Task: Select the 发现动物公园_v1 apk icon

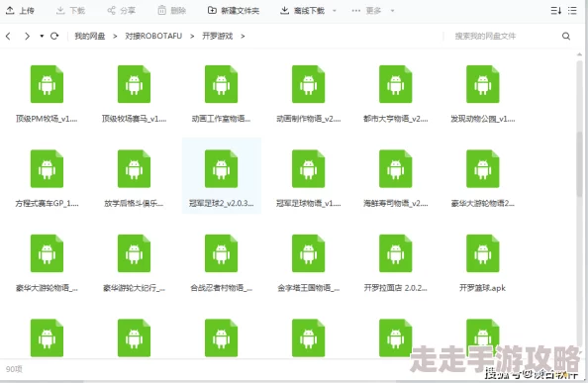Action: click(x=483, y=84)
